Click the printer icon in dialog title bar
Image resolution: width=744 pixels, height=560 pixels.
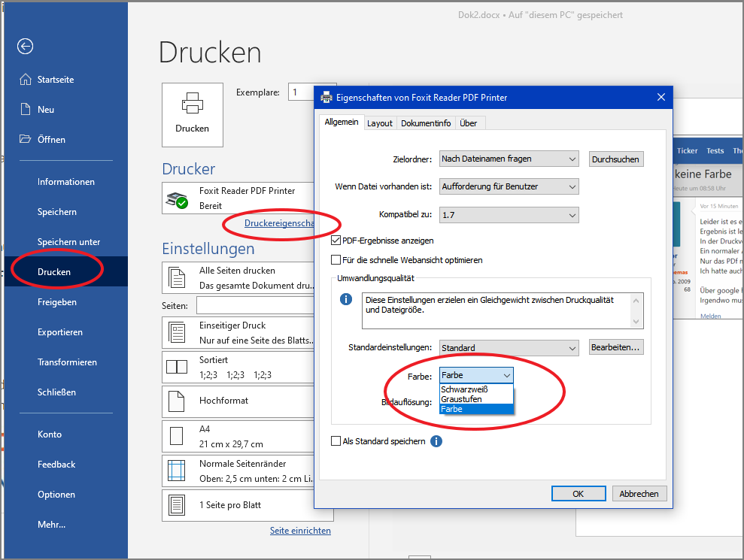coord(326,98)
